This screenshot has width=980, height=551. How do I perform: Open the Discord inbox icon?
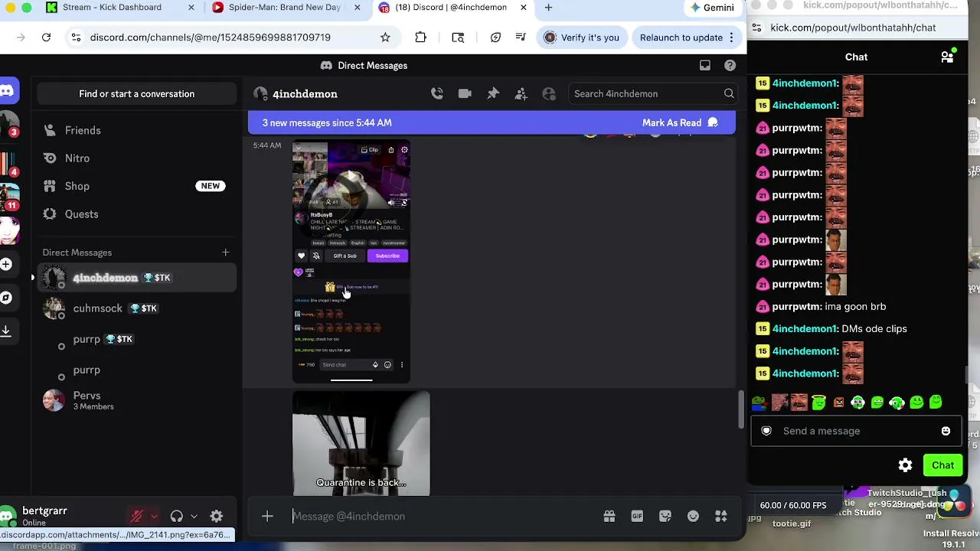[705, 65]
